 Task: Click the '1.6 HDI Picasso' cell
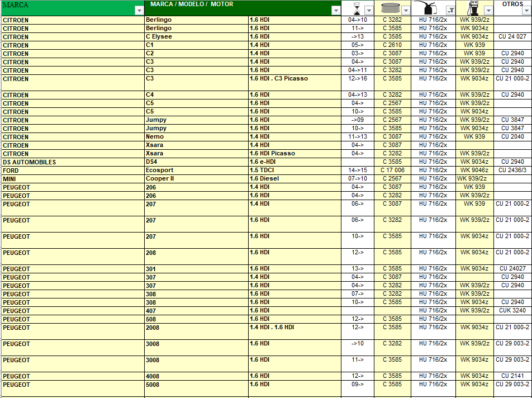[294, 153]
